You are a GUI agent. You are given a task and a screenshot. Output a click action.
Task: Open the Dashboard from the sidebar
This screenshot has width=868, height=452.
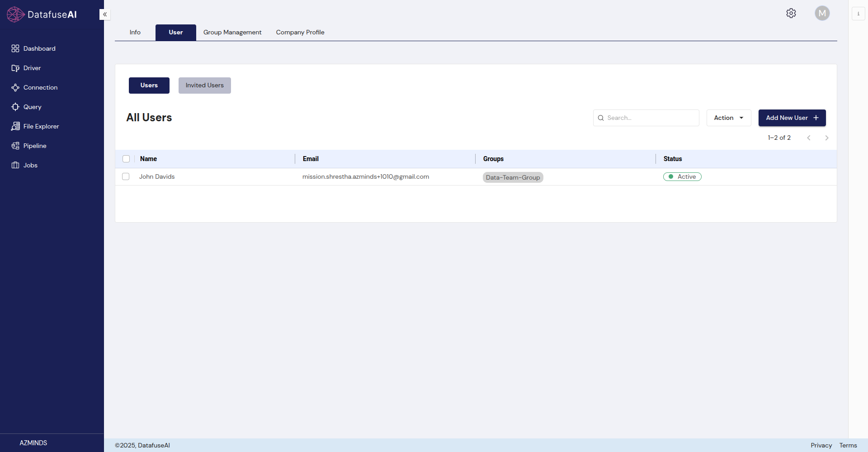(x=39, y=48)
